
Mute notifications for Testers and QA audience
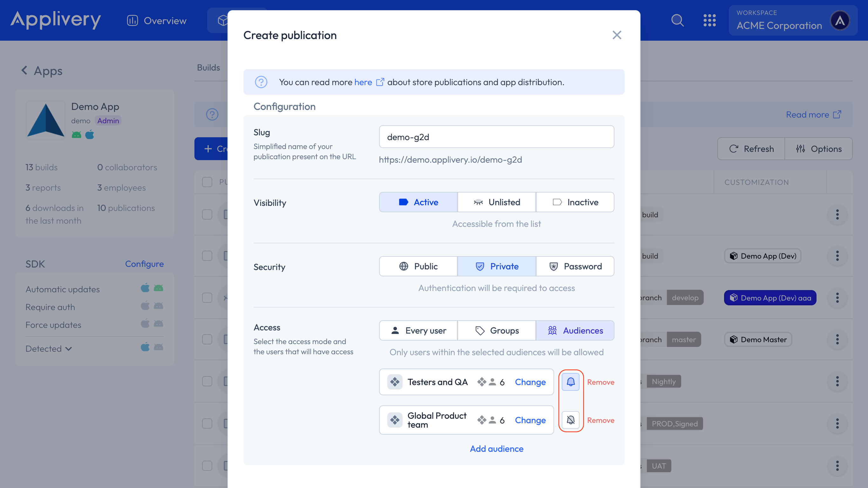[x=571, y=382]
